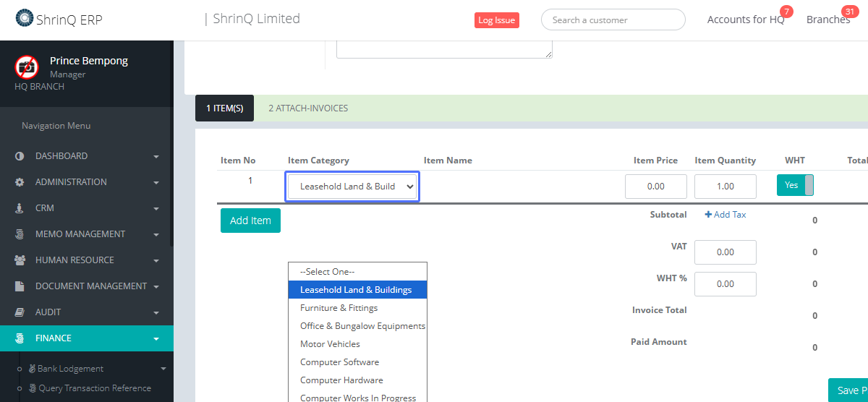Click the Add Tax link
The width and height of the screenshot is (868, 402).
point(726,215)
